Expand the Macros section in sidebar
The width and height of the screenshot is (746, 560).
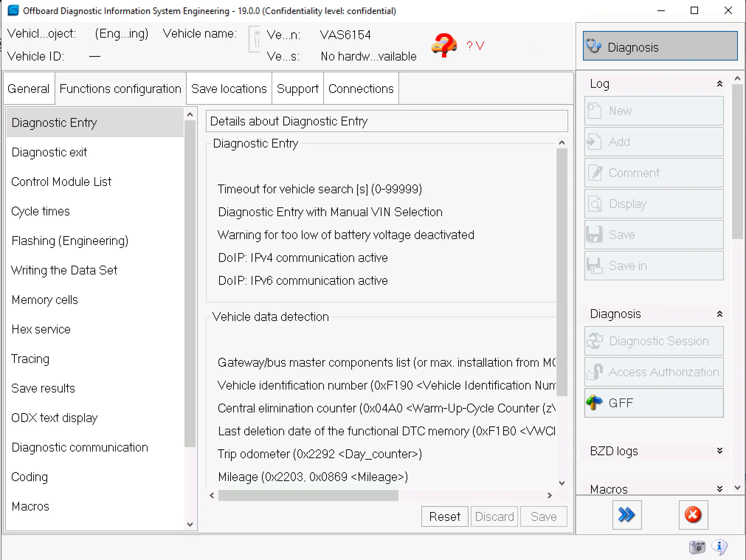719,489
